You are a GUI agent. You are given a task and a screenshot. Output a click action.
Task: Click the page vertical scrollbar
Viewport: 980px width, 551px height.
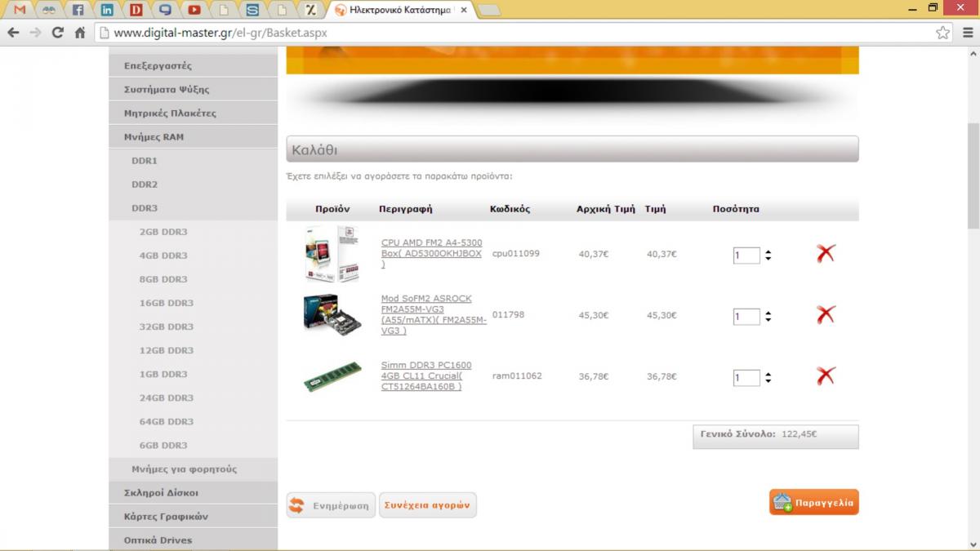pos(973,176)
